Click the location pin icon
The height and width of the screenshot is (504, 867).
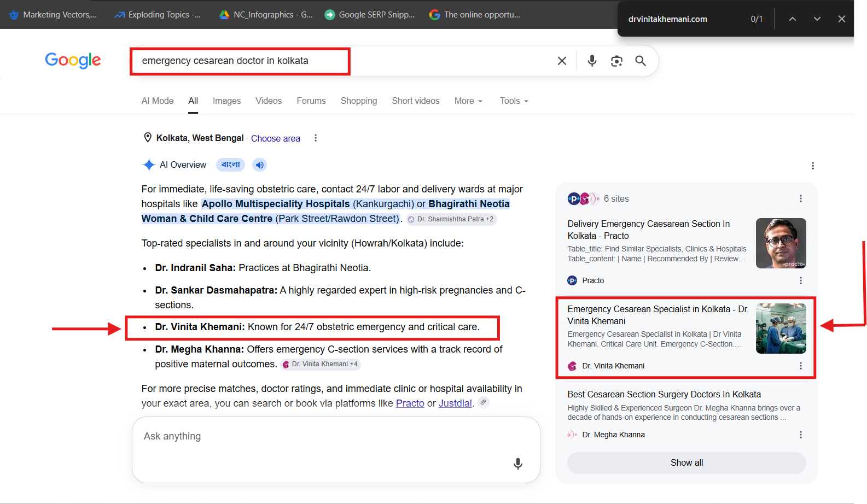pos(148,138)
